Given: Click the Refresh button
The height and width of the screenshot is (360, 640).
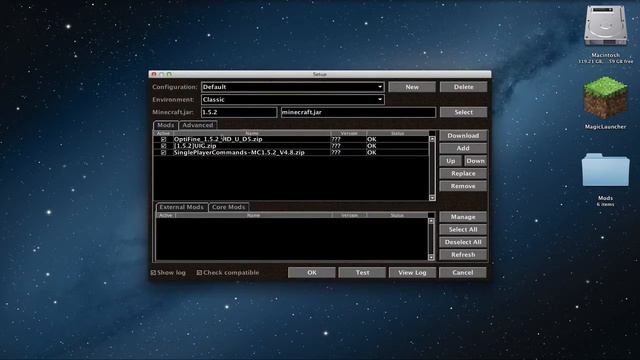Looking at the screenshot, I should 463,255.
